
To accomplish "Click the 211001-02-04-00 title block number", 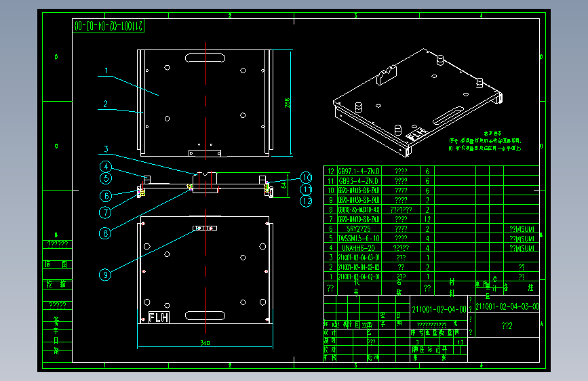I will click(439, 309).
